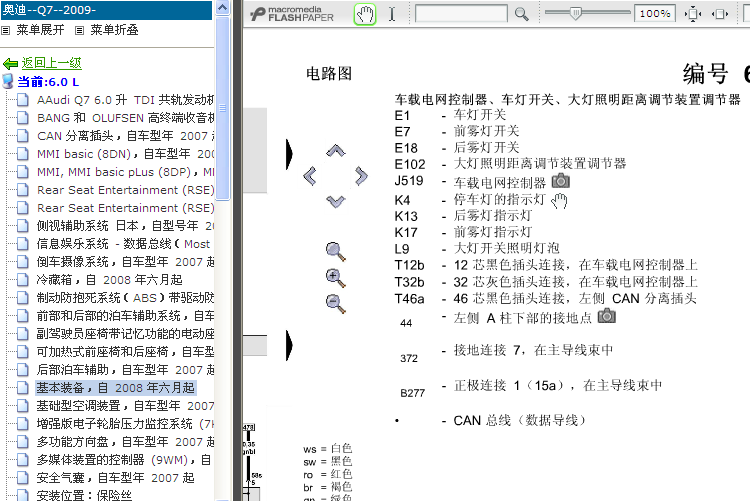Screen dimensions: 750x501
Task: Click the FlashPaper search text field
Action: (x=461, y=14)
